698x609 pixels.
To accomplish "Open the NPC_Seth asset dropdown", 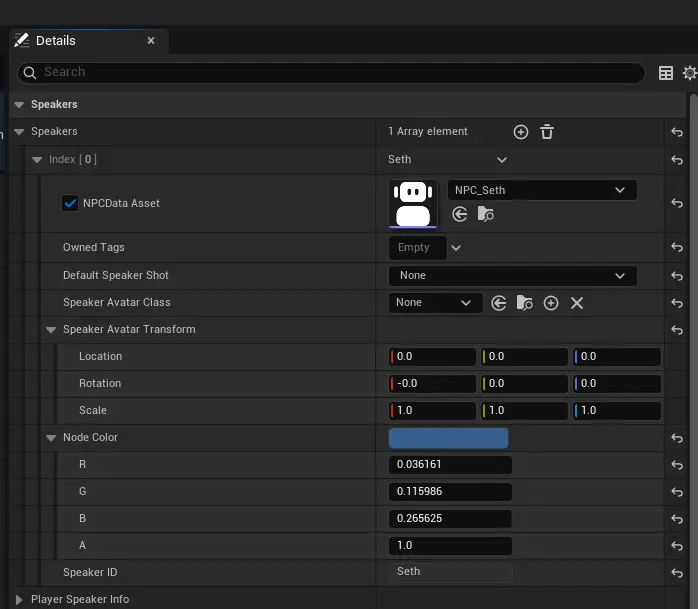I will tap(542, 190).
